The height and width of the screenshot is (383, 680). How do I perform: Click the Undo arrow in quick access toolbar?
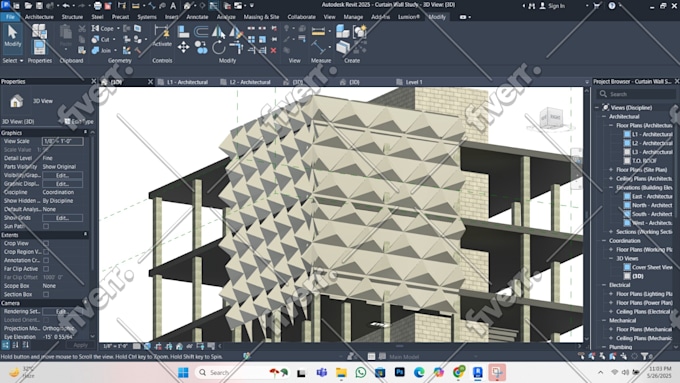click(66, 6)
